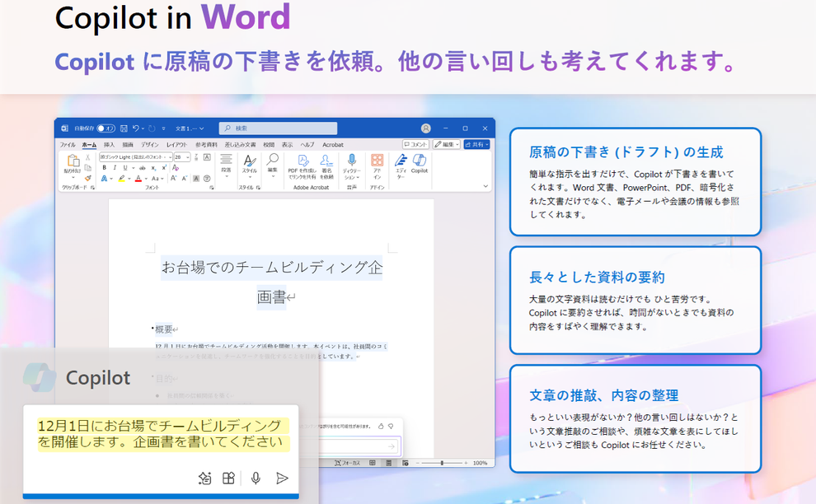Click the Word search (検索) box
This screenshot has width=816, height=504.
pos(278,128)
